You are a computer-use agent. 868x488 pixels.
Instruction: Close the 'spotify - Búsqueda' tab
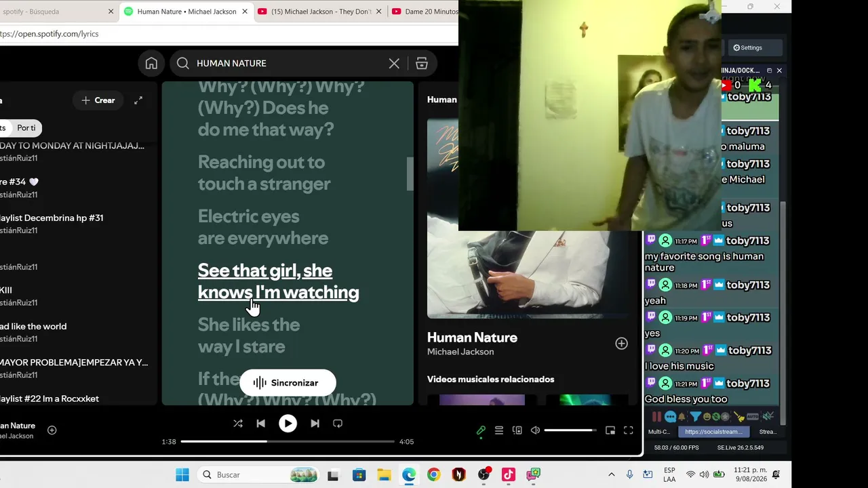click(111, 12)
